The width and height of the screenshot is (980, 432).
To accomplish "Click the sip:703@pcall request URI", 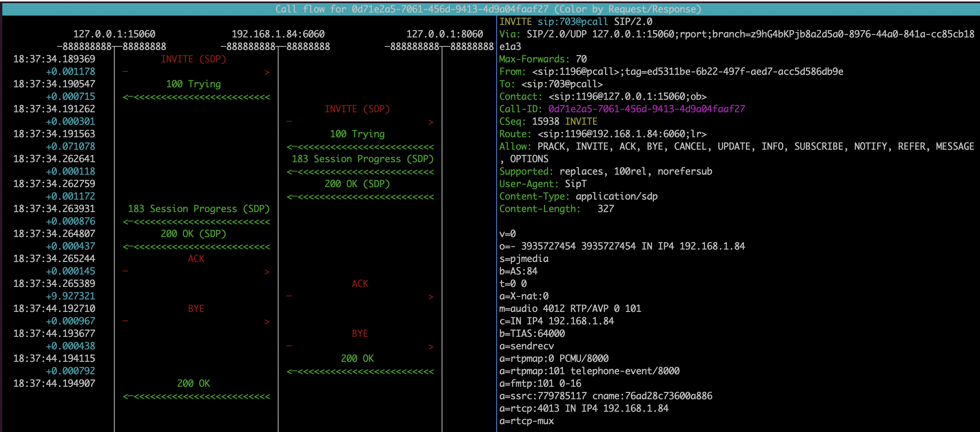I will pos(572,22).
